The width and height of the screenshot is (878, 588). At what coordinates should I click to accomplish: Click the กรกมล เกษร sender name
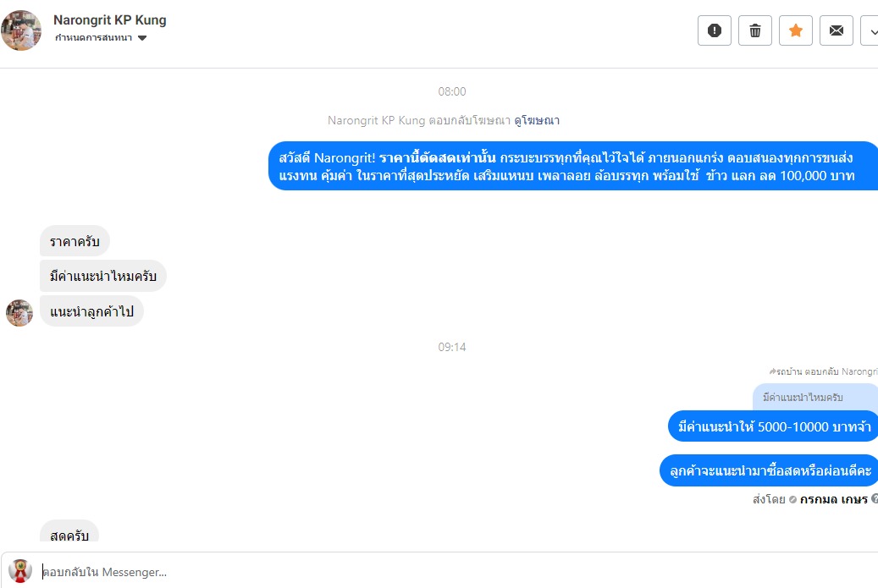[833, 499]
